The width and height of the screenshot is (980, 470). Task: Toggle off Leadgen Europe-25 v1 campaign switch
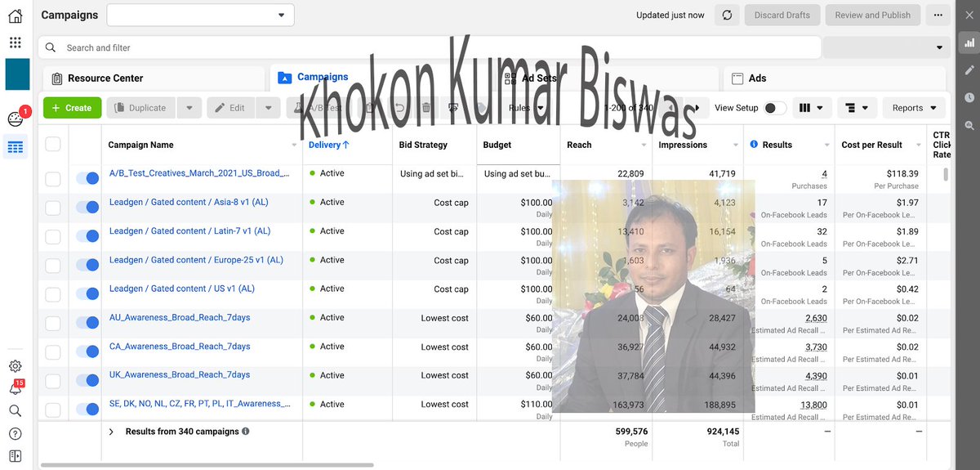[x=87, y=265]
